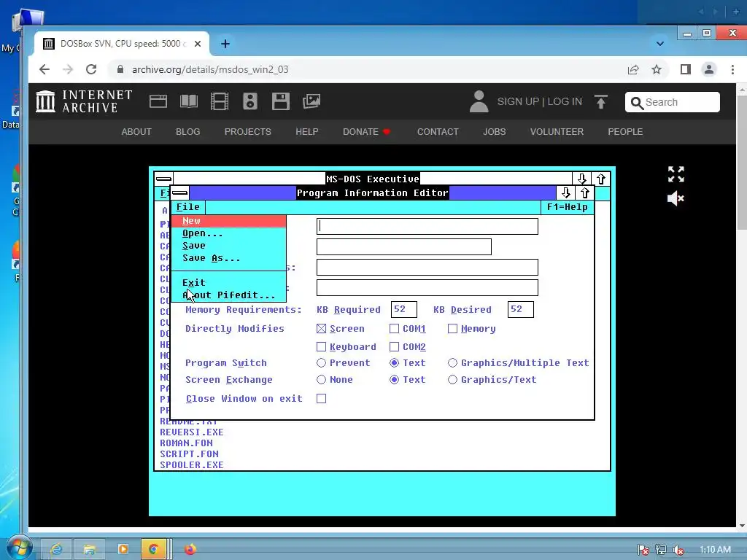The height and width of the screenshot is (560, 747).
Task: Open the Web archive icon
Action: 158,101
